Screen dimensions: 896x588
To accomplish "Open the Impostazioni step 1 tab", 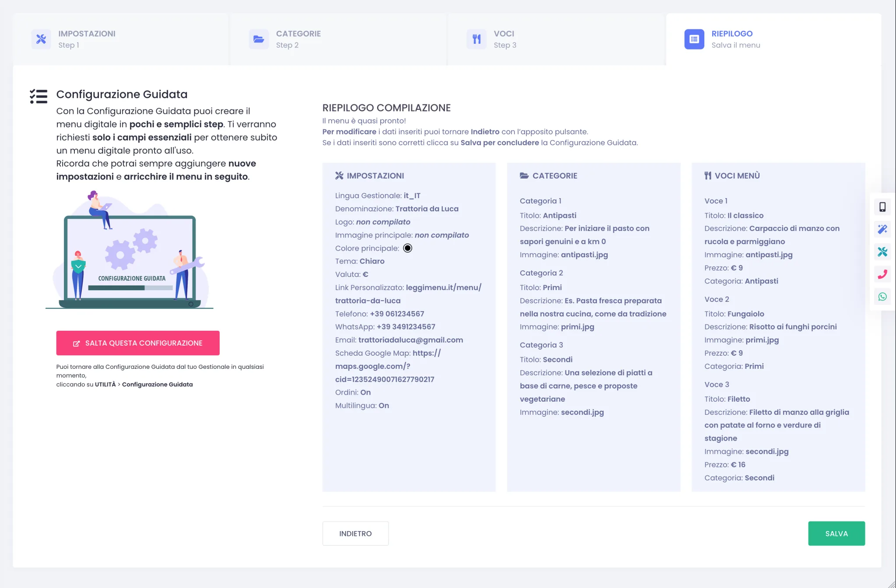I will tap(120, 39).
